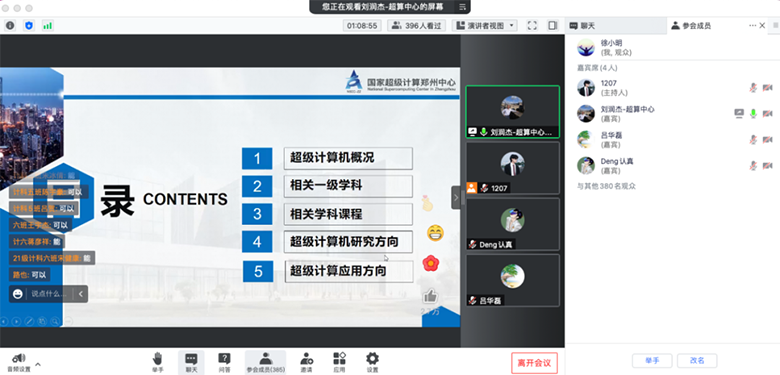The height and width of the screenshot is (375, 780).
Task: Select the Deng 认真 video tile
Action: tap(512, 224)
